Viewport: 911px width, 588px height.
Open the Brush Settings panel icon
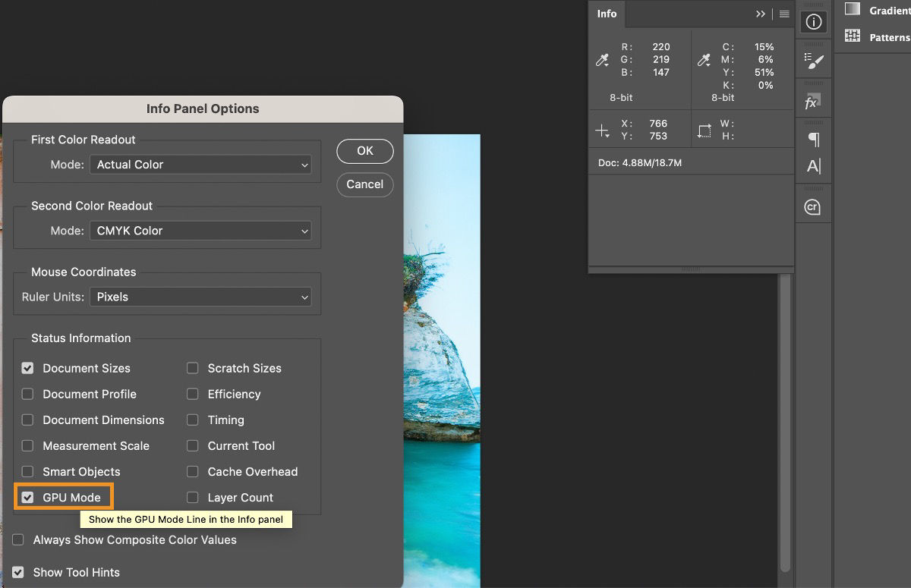(x=813, y=61)
